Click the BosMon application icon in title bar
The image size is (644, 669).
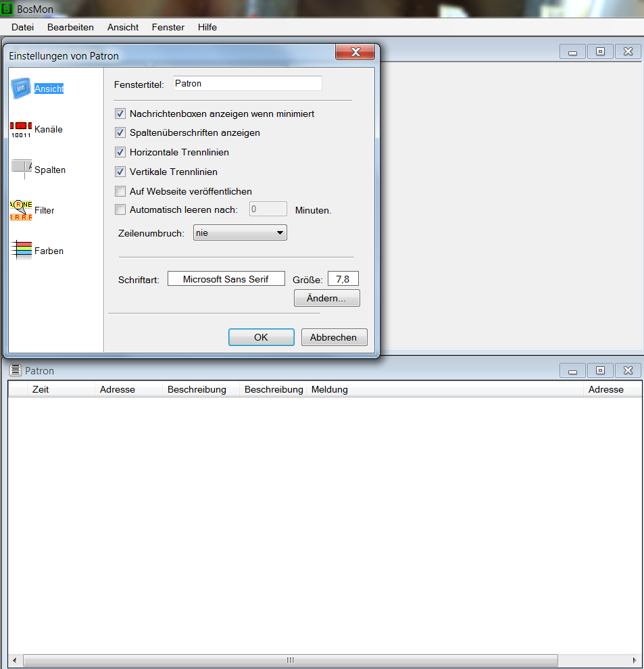coord(7,9)
